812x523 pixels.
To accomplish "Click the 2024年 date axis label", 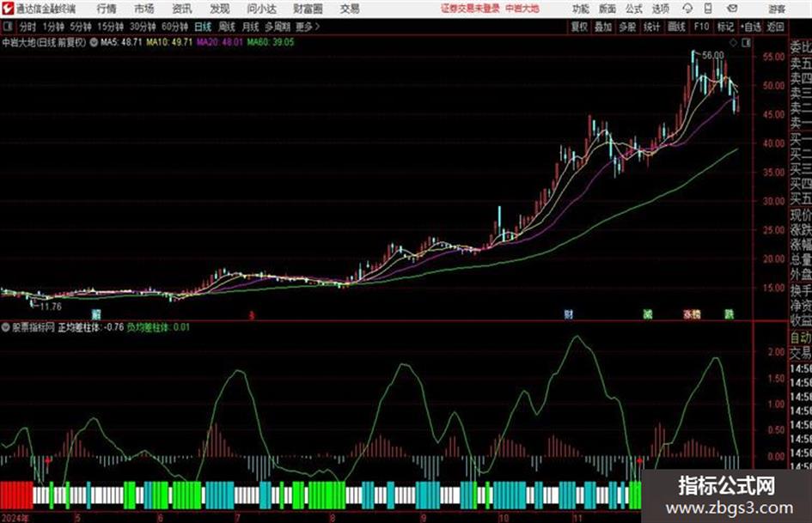I will tap(15, 518).
